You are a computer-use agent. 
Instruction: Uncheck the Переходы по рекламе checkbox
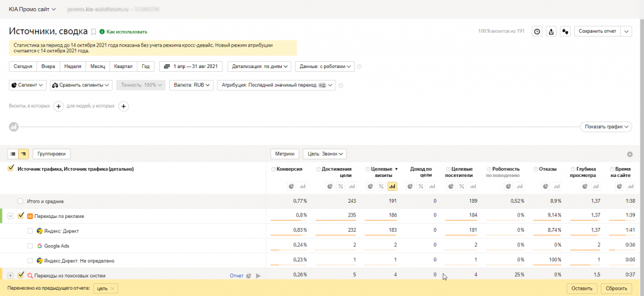(x=21, y=216)
